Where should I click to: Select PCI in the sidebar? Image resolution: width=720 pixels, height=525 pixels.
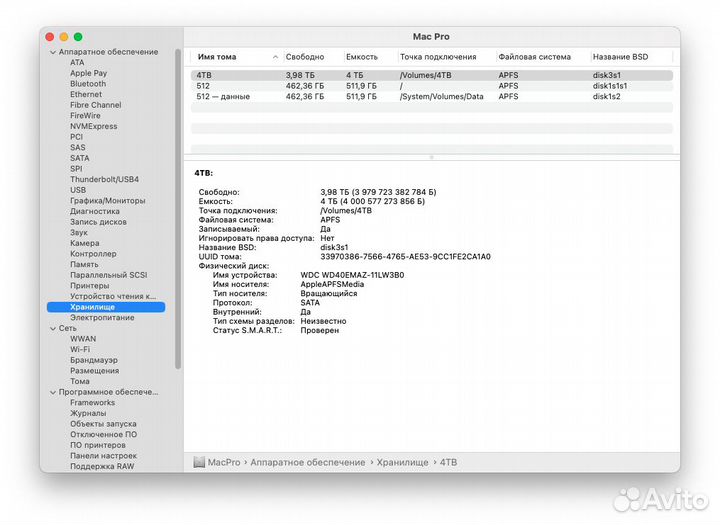[x=76, y=136]
